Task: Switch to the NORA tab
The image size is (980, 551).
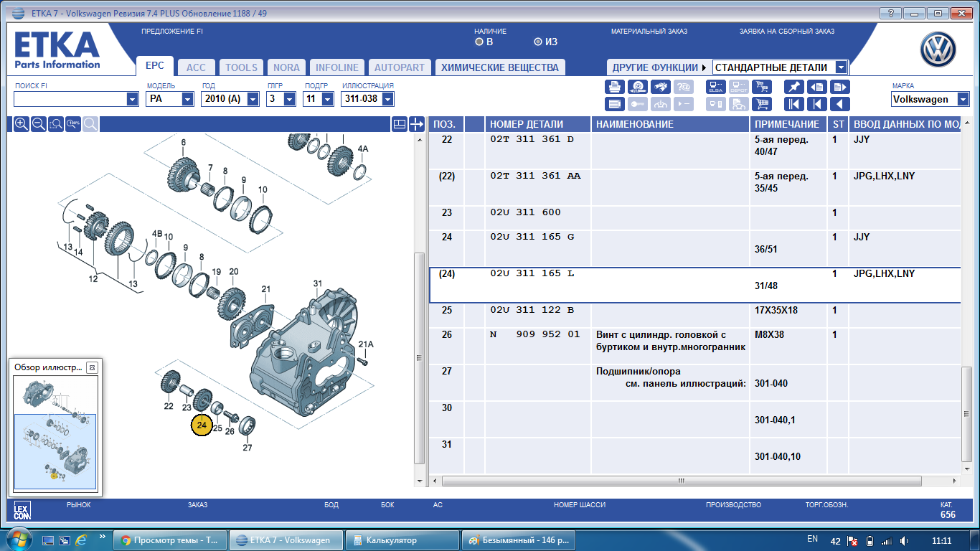Action: (x=287, y=67)
